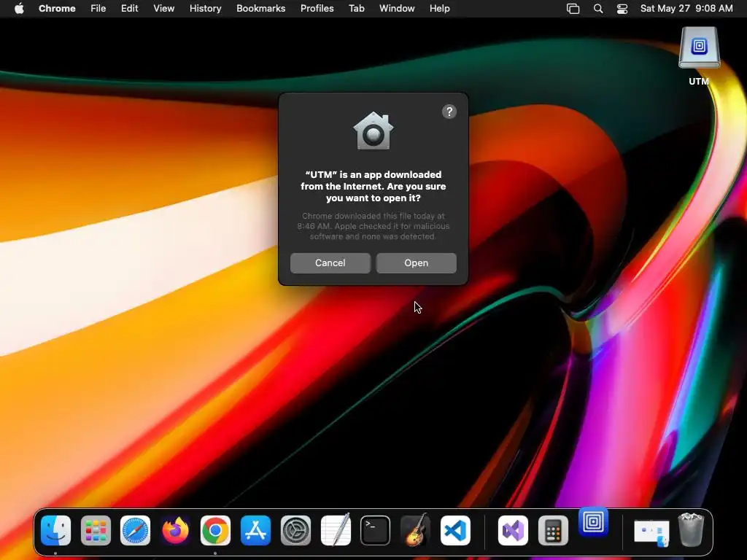Open the File menu
Screen dimensions: 747x560
(98, 8)
